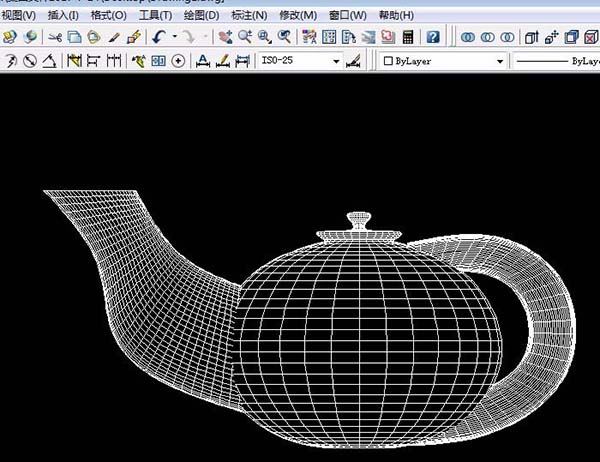600x462 pixels.
Task: Click the 3D DWF globe icon
Action: tap(30, 37)
